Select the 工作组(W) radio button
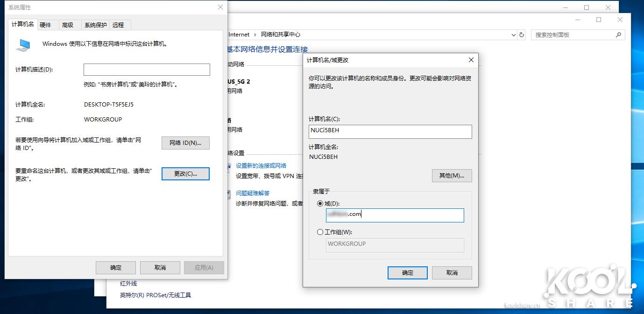The width and height of the screenshot is (644, 314). coord(320,232)
